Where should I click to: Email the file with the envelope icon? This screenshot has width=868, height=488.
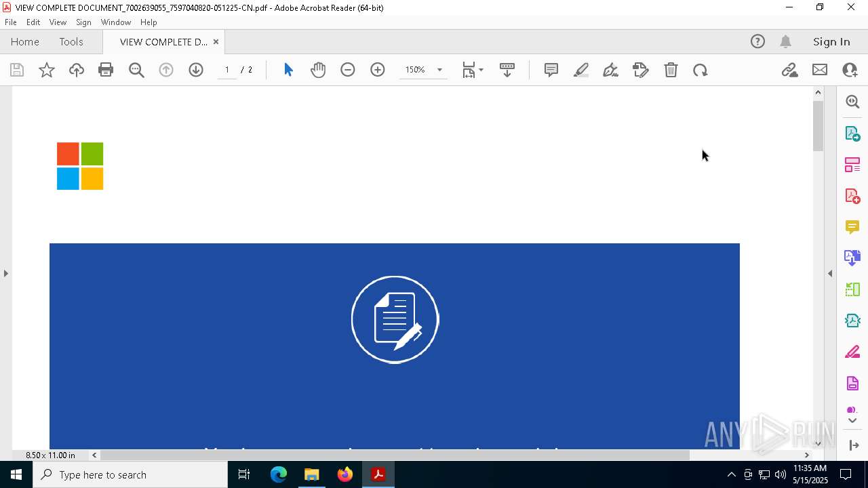pos(820,70)
